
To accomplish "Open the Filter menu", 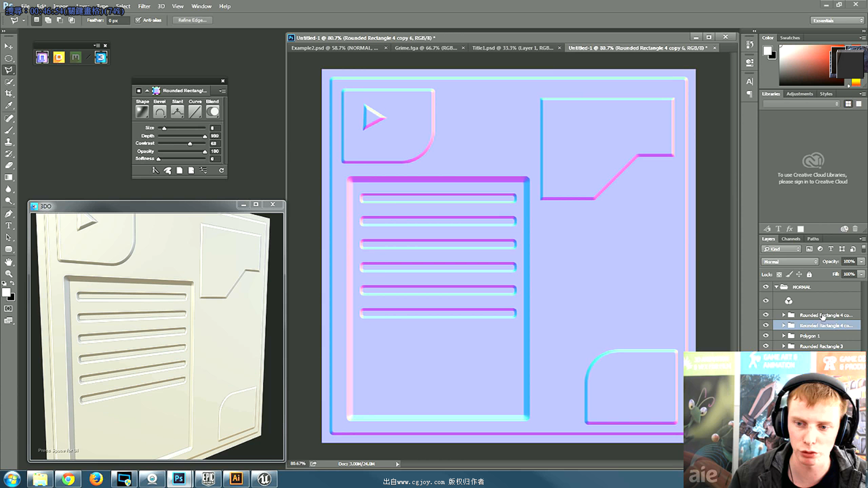I will [144, 7].
